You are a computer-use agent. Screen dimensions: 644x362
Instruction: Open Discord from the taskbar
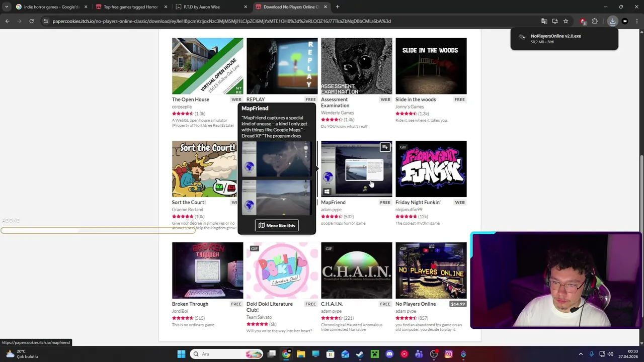(389, 354)
